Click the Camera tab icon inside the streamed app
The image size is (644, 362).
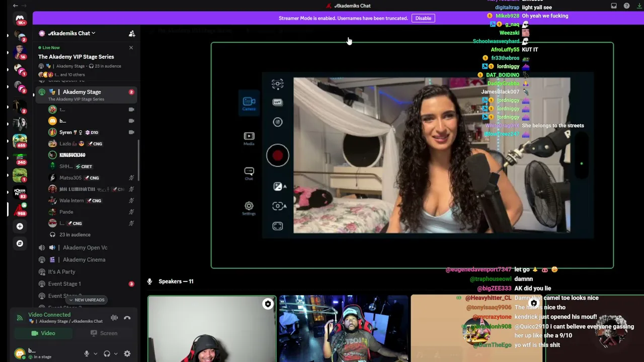pos(249,103)
